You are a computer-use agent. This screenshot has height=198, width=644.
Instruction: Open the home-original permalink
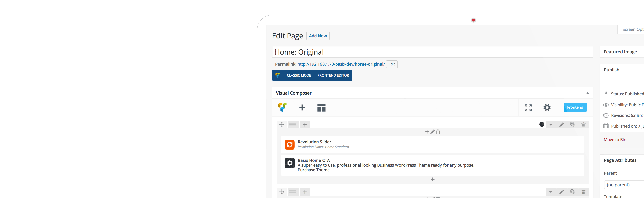click(341, 64)
